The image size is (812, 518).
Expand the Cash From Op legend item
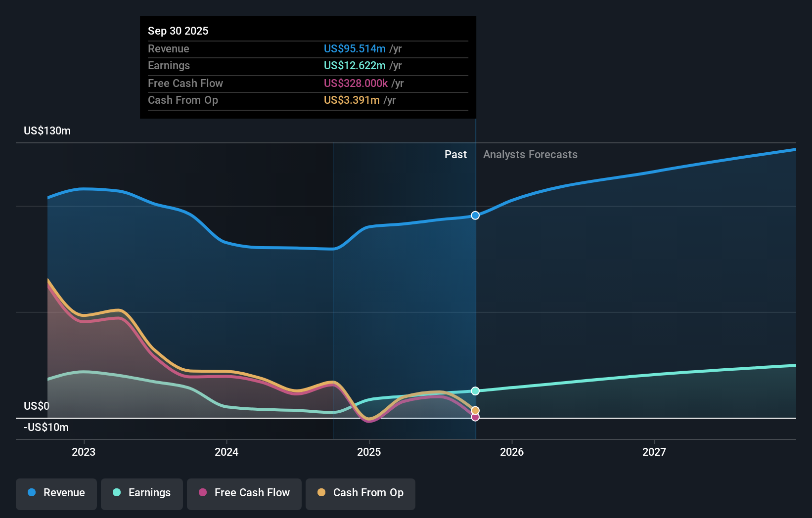[x=360, y=493]
